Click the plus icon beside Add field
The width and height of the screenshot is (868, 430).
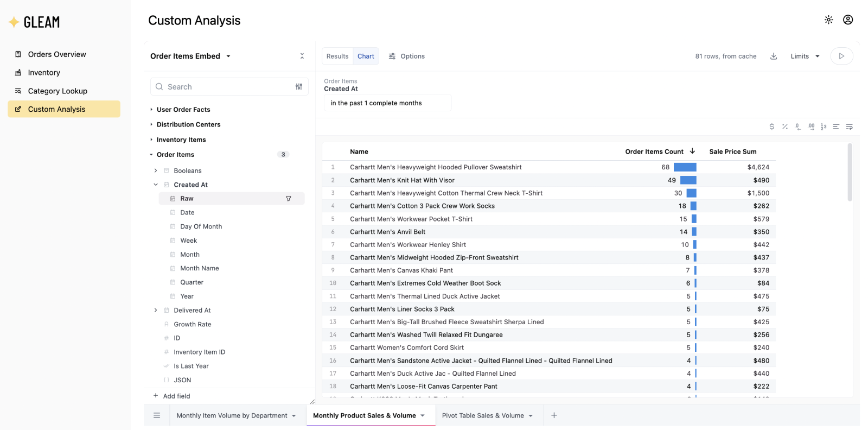coord(156,396)
